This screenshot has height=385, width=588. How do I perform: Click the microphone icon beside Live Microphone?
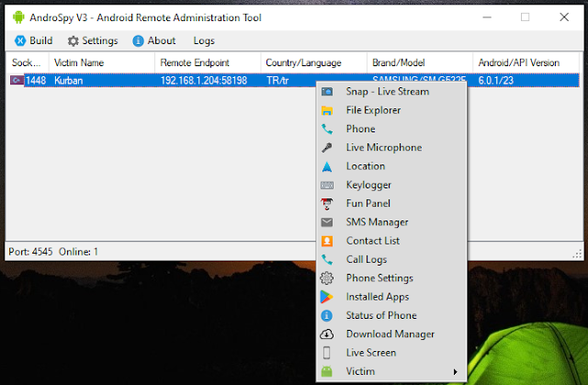[327, 148]
